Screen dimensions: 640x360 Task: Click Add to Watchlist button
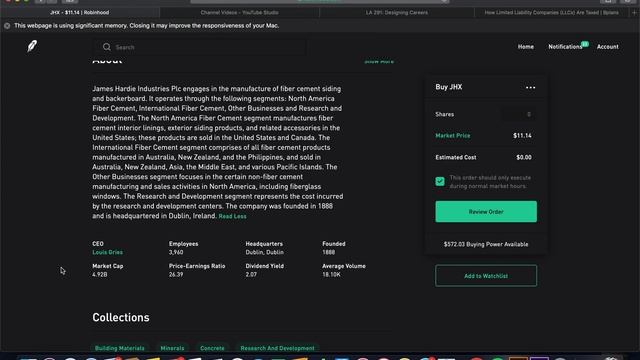coord(486,276)
